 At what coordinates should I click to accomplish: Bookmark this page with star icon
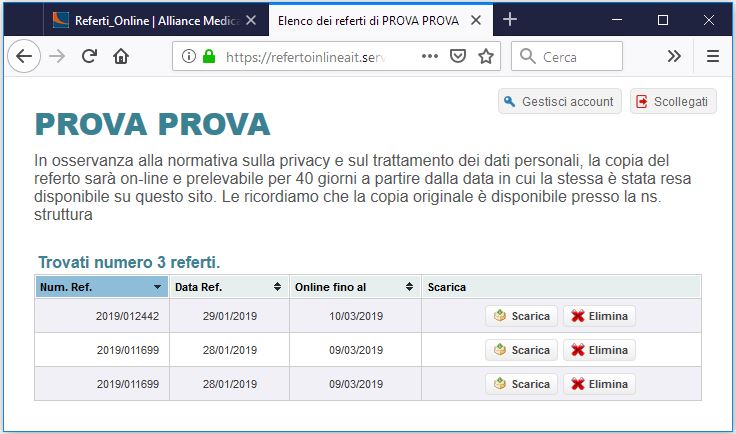486,56
